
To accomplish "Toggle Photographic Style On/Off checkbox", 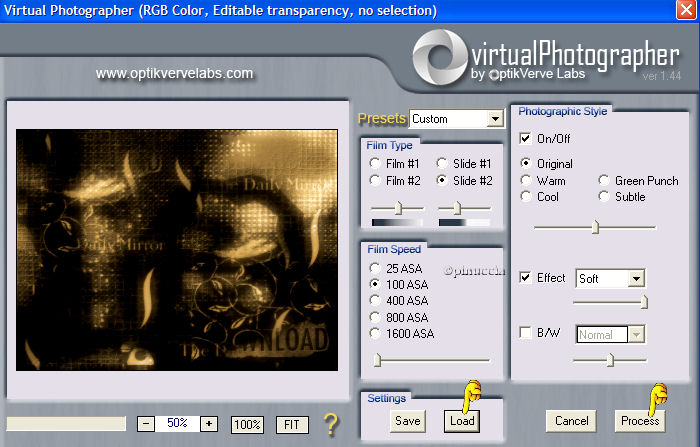I will tap(525, 138).
